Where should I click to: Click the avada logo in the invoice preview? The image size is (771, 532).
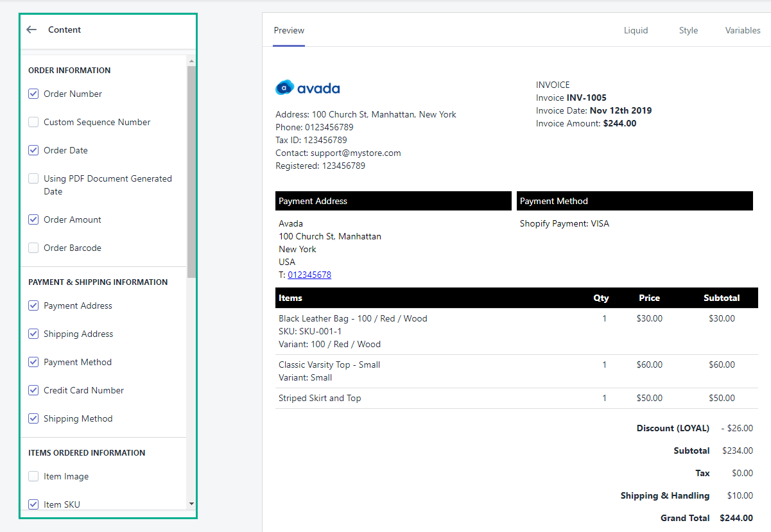point(308,87)
